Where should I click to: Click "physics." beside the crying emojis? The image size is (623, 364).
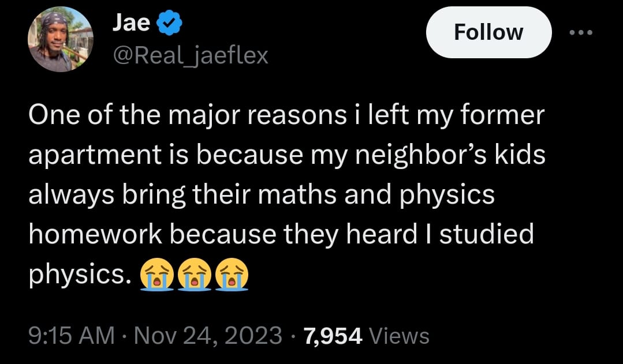(x=78, y=273)
